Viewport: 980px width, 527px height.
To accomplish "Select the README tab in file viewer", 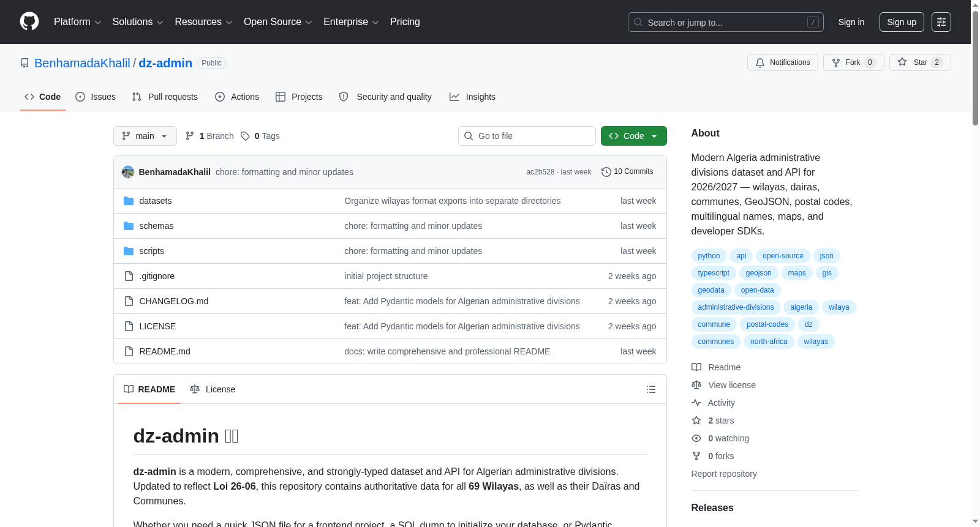I will point(149,389).
